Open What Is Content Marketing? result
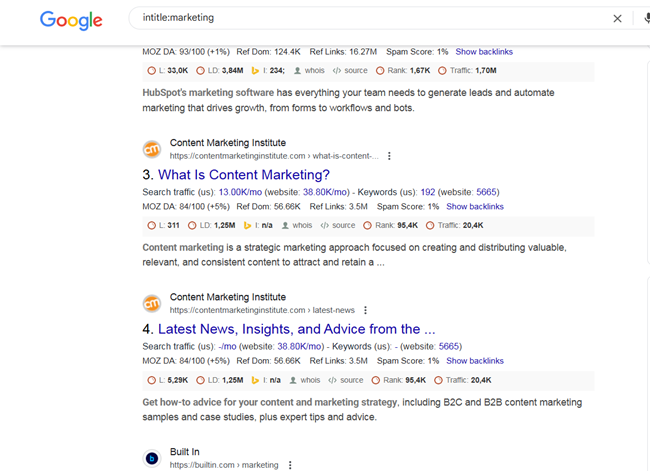This screenshot has height=471, width=650. pos(244,175)
